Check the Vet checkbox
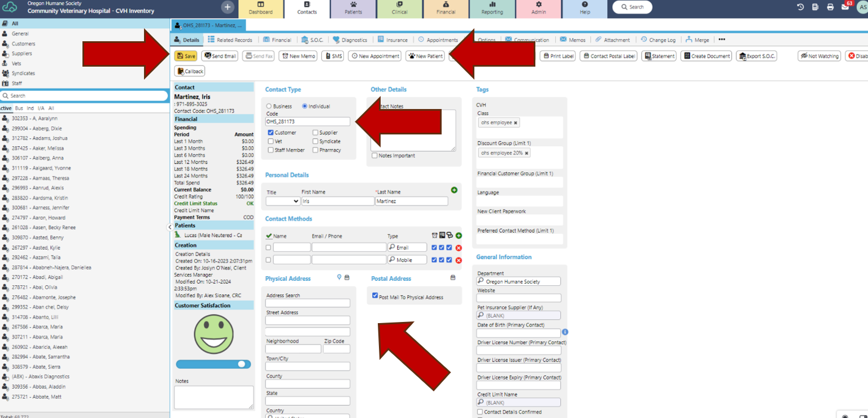 tap(271, 141)
